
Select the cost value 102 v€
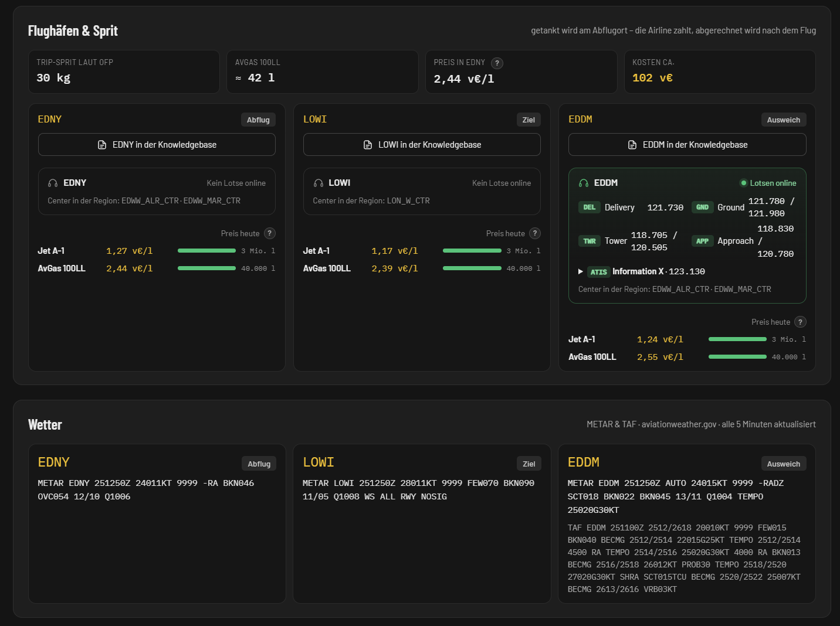click(x=652, y=78)
